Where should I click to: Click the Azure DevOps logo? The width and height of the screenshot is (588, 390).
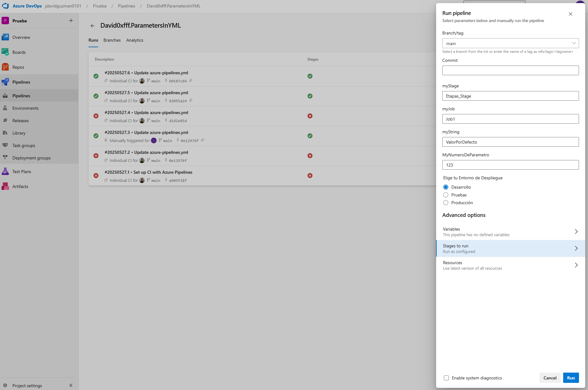pos(5,6)
